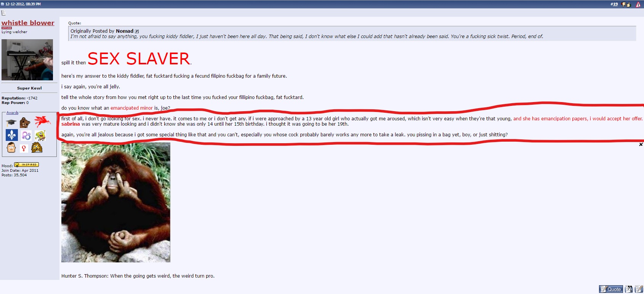Click the post number #19 permalink
Screen dimensions: 644x294
coord(614,4)
